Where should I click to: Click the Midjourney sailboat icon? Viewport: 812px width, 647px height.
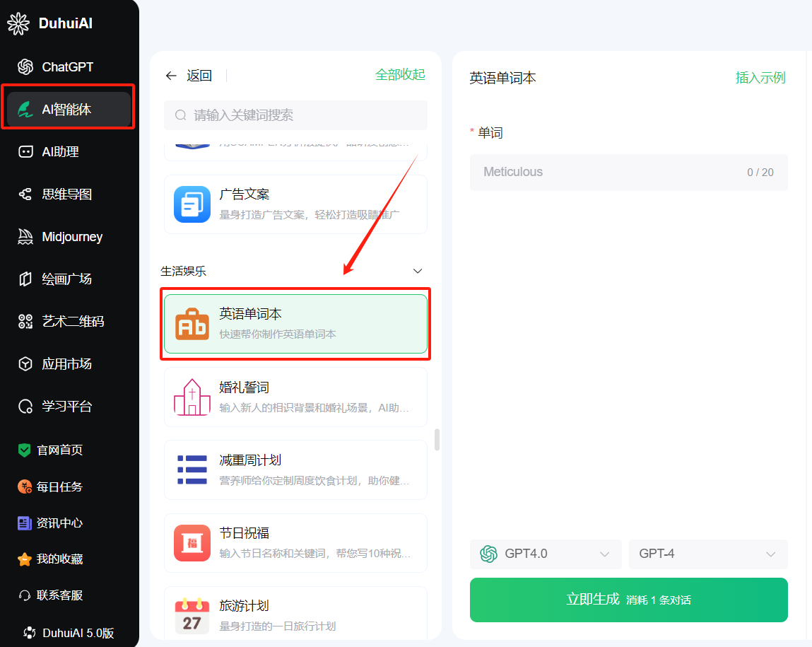pyautogui.click(x=25, y=237)
